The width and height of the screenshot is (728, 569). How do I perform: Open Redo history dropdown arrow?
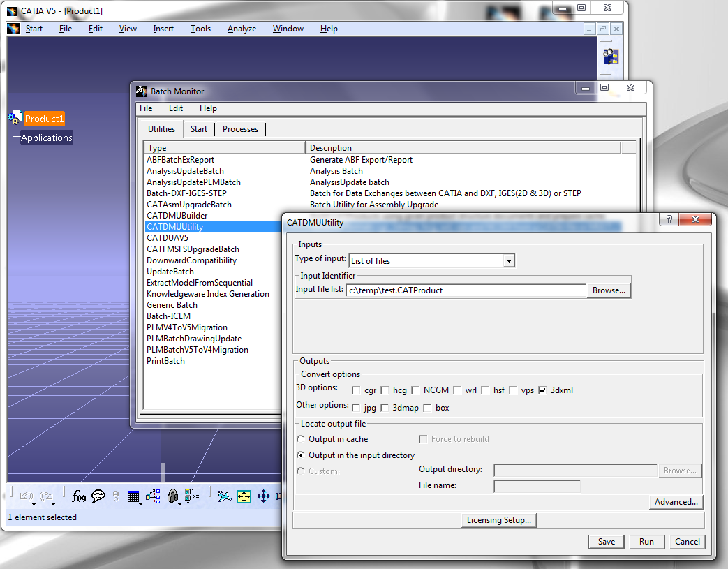[53, 504]
